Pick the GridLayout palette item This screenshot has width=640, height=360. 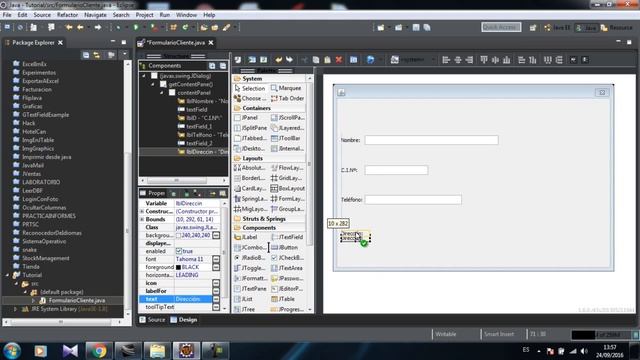coord(287,178)
